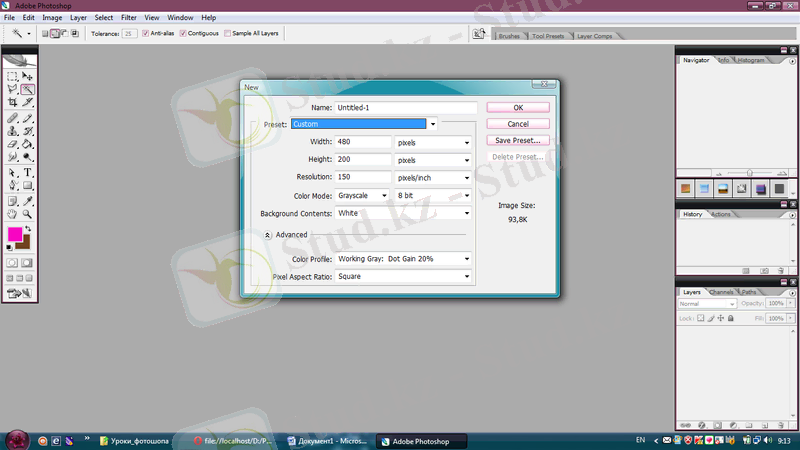Open the Filter menu
800x450 pixels.
129,18
